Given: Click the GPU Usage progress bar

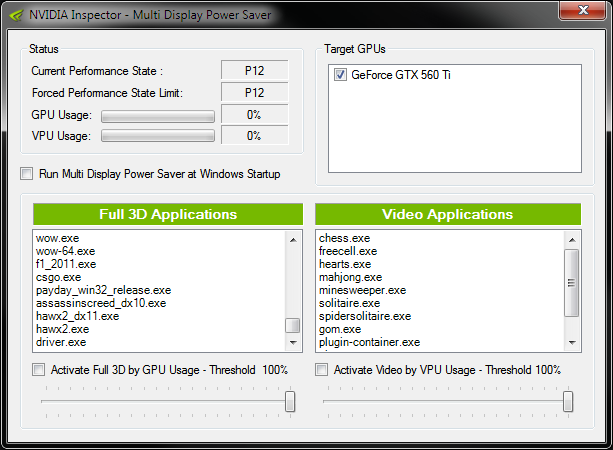Looking at the screenshot, I should 158,116.
